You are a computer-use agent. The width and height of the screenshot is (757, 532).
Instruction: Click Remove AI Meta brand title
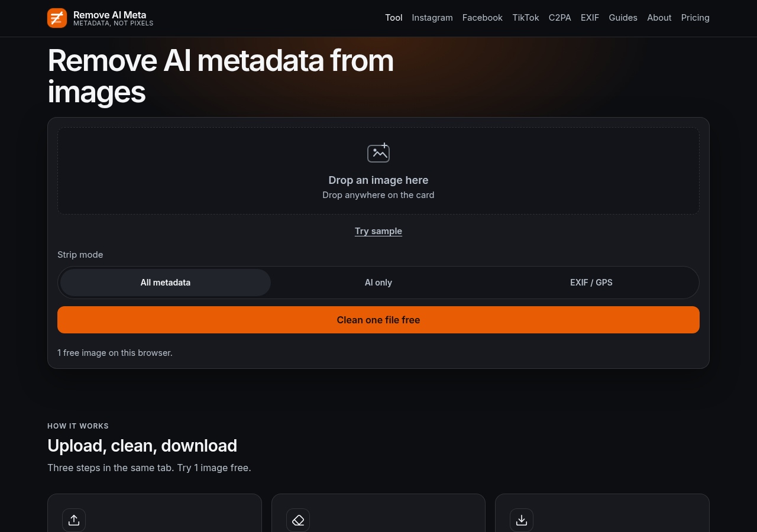[x=110, y=15]
